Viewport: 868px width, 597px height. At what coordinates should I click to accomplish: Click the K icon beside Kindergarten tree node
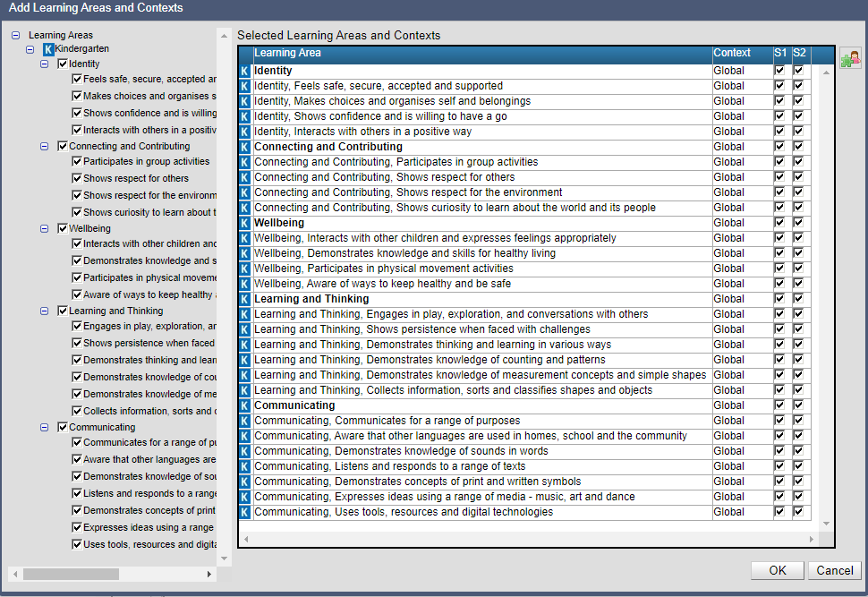click(48, 48)
